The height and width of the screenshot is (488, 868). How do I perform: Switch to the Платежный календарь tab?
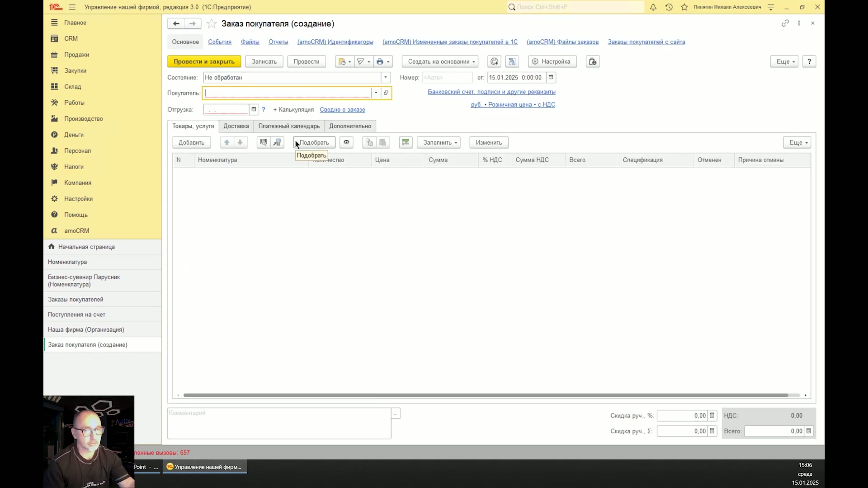coord(289,126)
